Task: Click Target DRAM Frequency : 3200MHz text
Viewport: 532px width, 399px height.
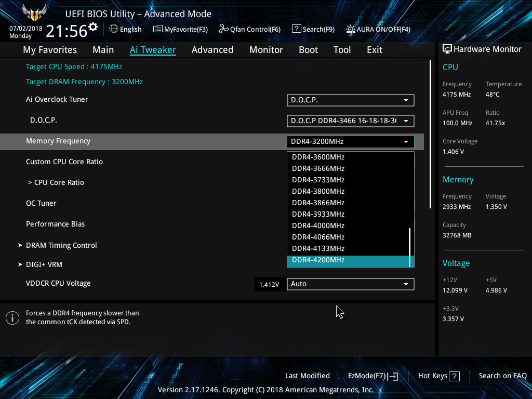Action: [84, 82]
